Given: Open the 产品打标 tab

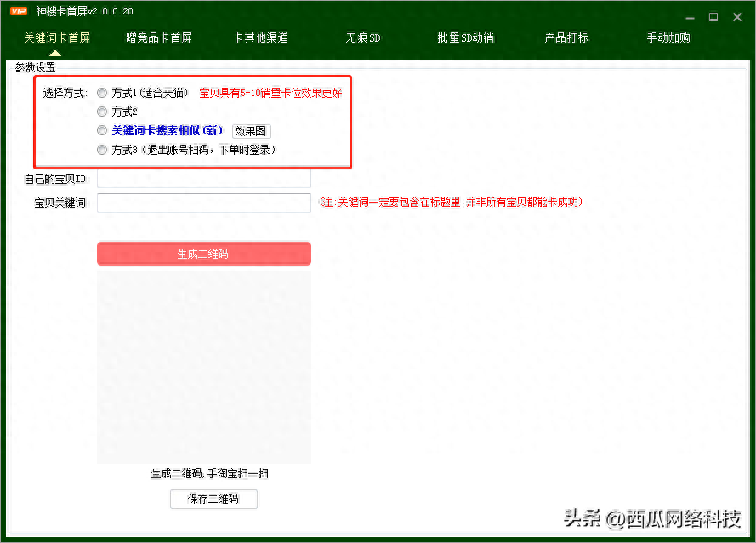Looking at the screenshot, I should coord(566,38).
